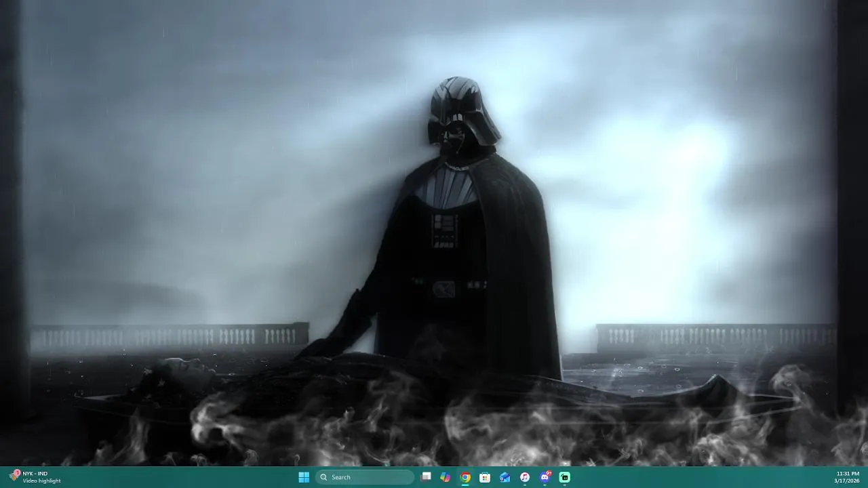Open Discord from the taskbar
868x488 pixels.
(545, 477)
